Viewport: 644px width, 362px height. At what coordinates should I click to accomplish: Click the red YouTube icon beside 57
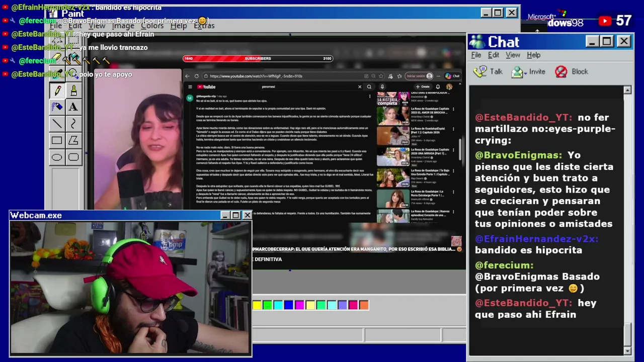click(x=605, y=21)
